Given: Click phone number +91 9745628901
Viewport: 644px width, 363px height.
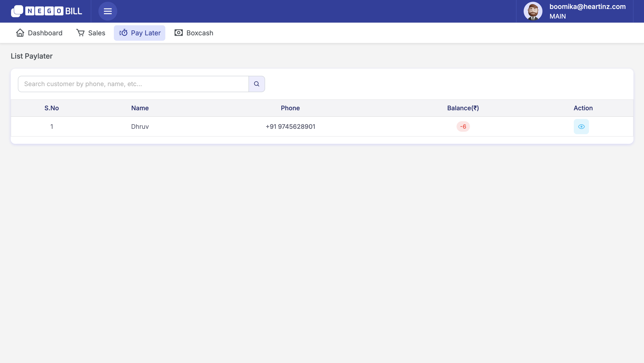Looking at the screenshot, I should point(290,127).
